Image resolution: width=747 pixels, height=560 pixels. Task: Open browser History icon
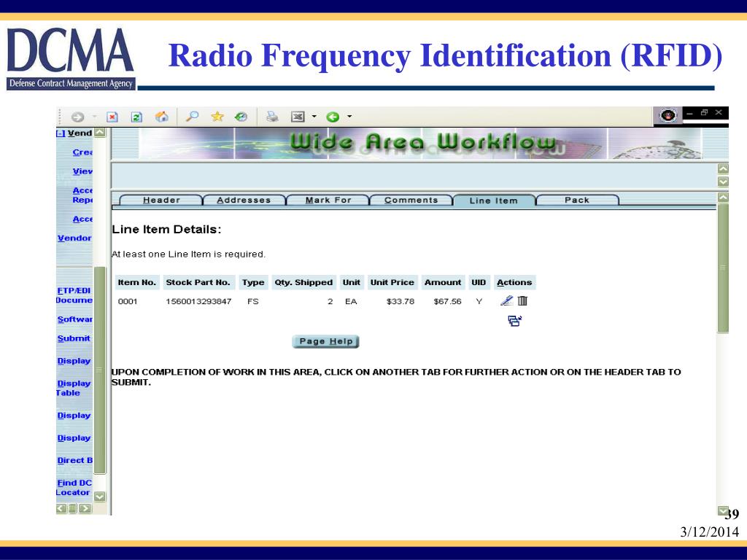241,116
